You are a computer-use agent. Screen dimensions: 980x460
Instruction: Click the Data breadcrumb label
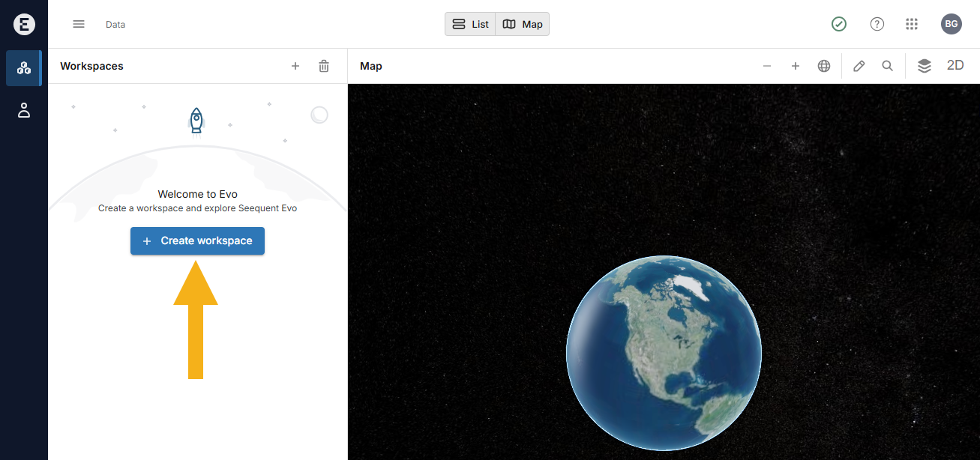pos(115,24)
